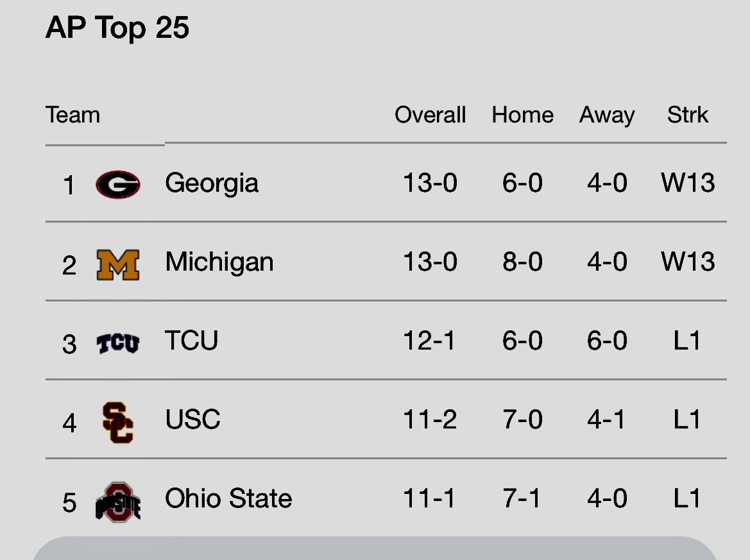Sort by the Overall column header

pyautogui.click(x=430, y=115)
